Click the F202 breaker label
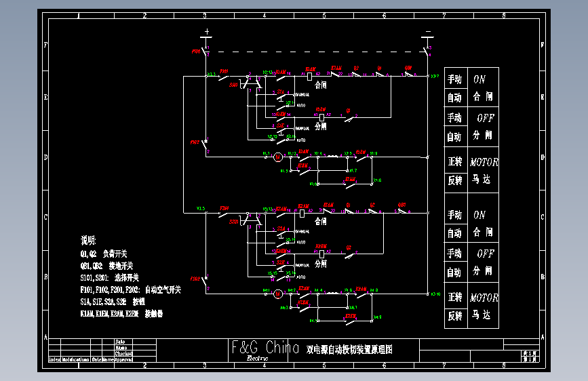The width and height of the screenshot is (588, 381). (195, 279)
